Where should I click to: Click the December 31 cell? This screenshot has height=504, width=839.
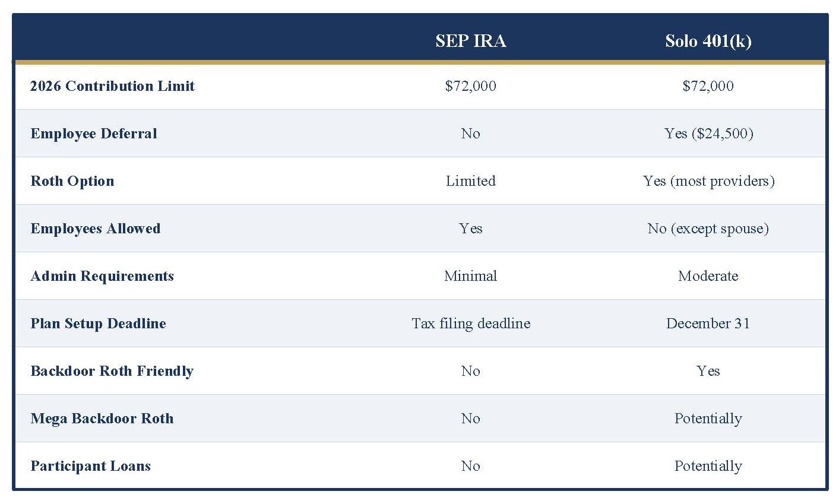708,324
